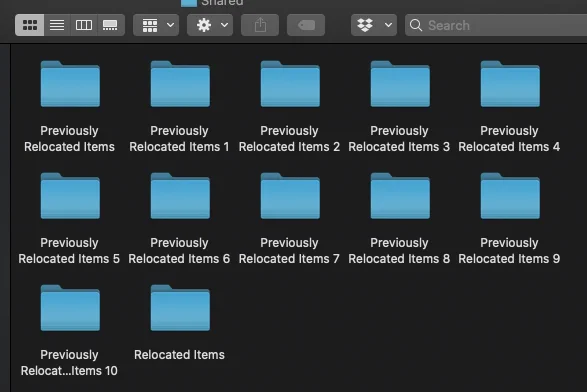Click the Edit Tags toolbar button
The image size is (587, 392).
point(306,25)
